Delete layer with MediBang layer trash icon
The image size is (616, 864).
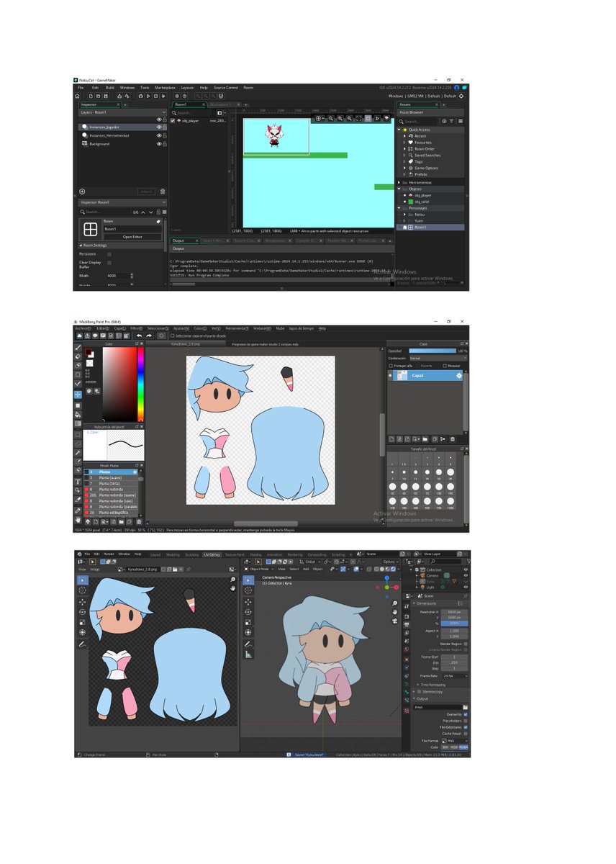coord(453,439)
